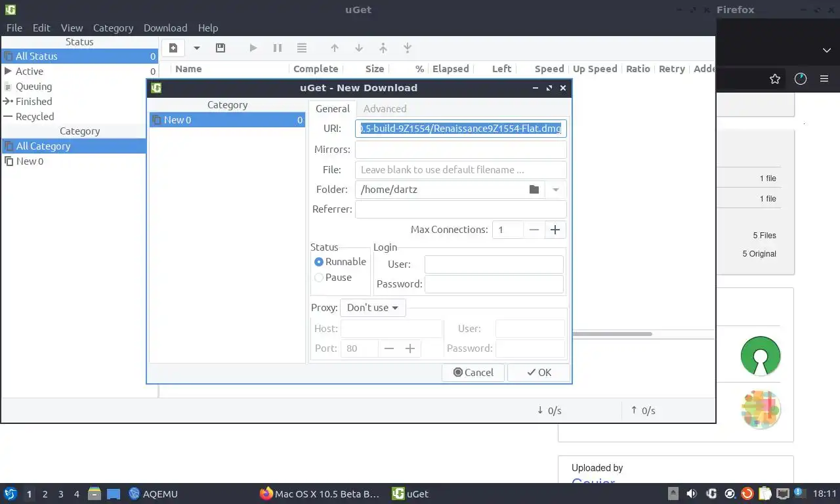Click the Complete column header
Image resolution: width=840 pixels, height=504 pixels.
click(316, 69)
